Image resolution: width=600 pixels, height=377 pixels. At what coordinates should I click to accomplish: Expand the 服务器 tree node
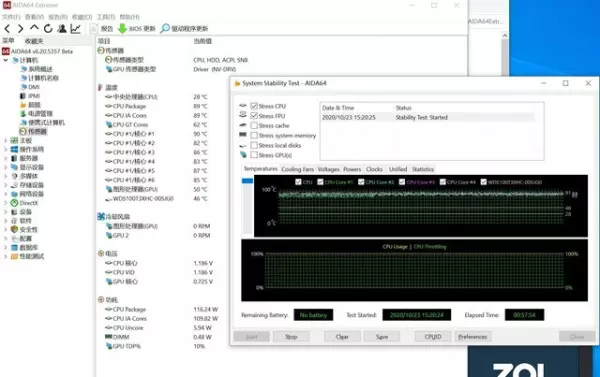(6, 158)
